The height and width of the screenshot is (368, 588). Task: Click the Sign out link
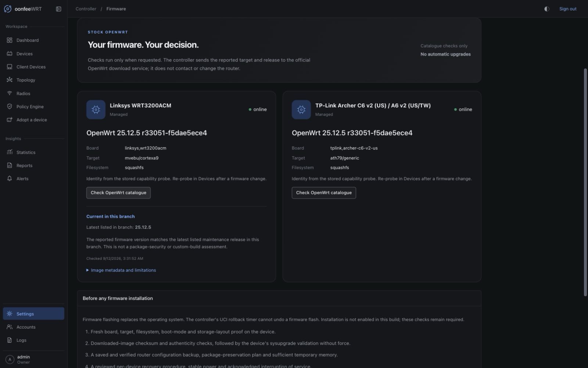tap(568, 9)
